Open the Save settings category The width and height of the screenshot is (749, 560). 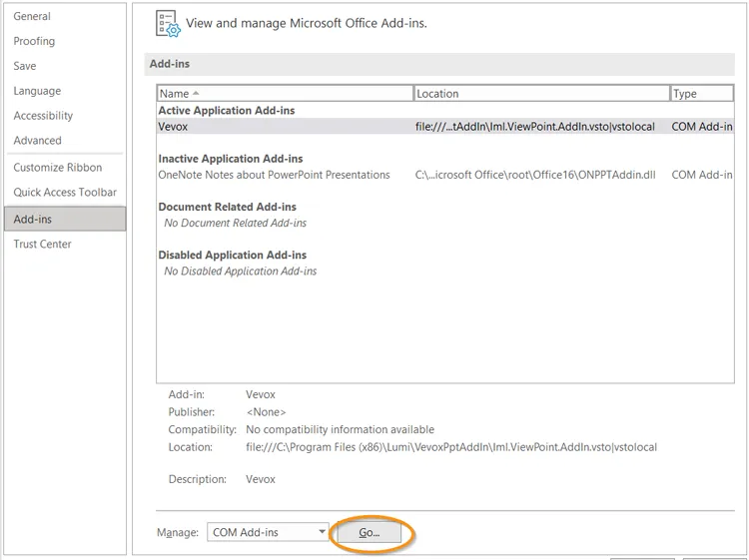pos(25,67)
